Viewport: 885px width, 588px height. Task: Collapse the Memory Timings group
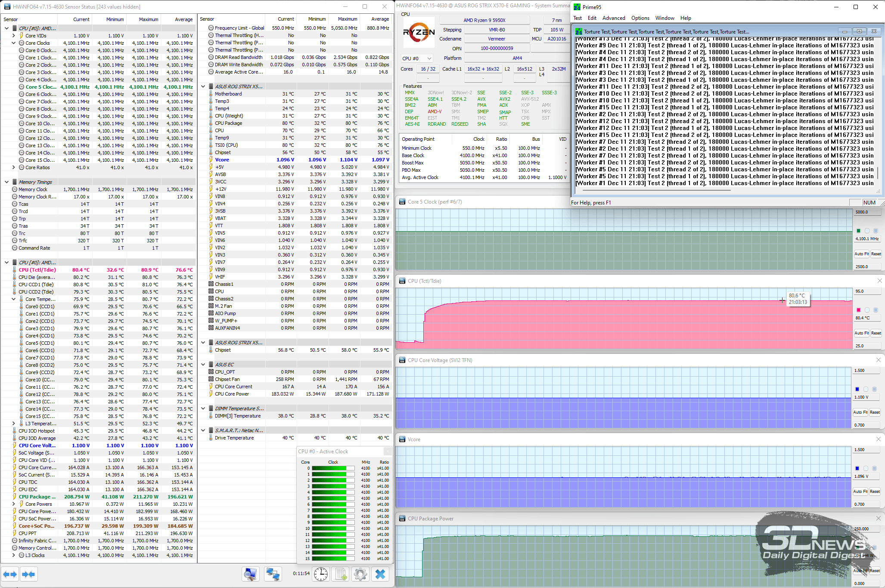[x=6, y=182]
